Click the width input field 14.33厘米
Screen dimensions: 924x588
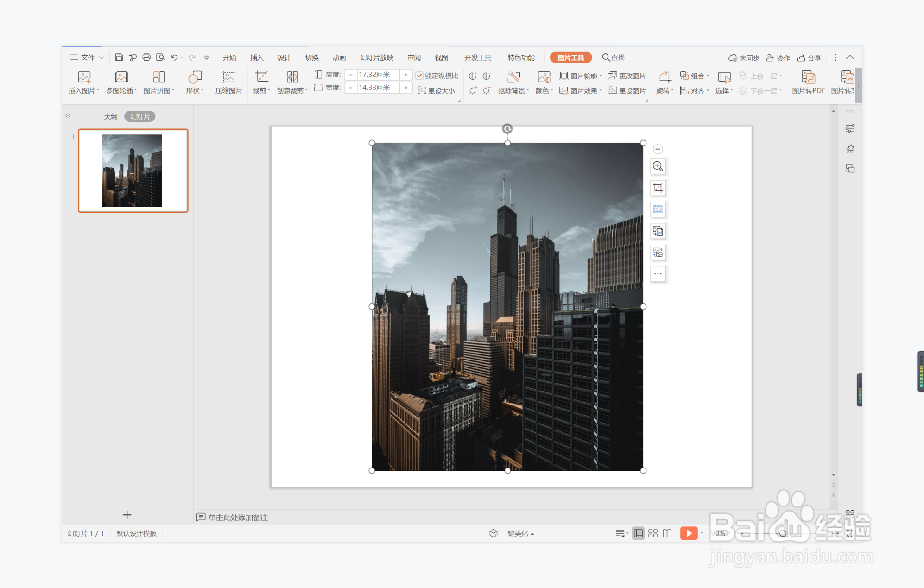click(x=378, y=88)
